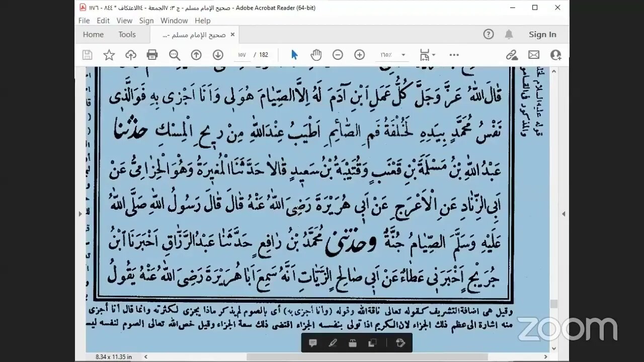
Task: Upload the file to the cloud
Action: [x=131, y=55]
